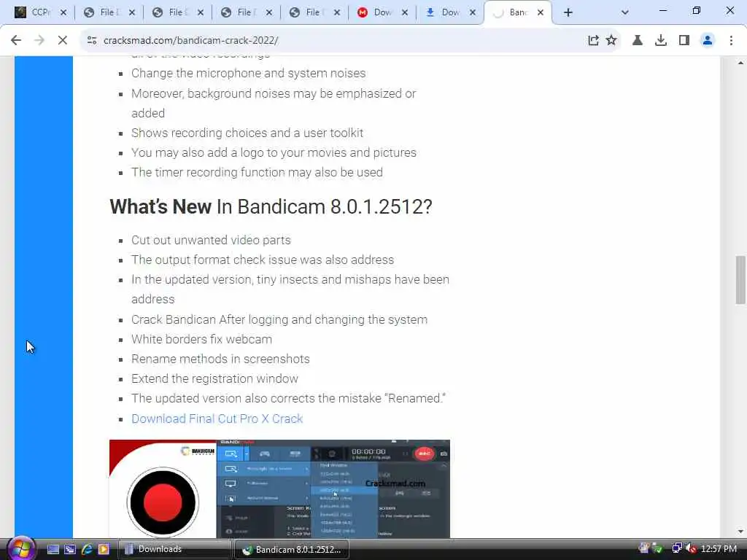Click the page's vertical scrollbar thumb

point(740,280)
